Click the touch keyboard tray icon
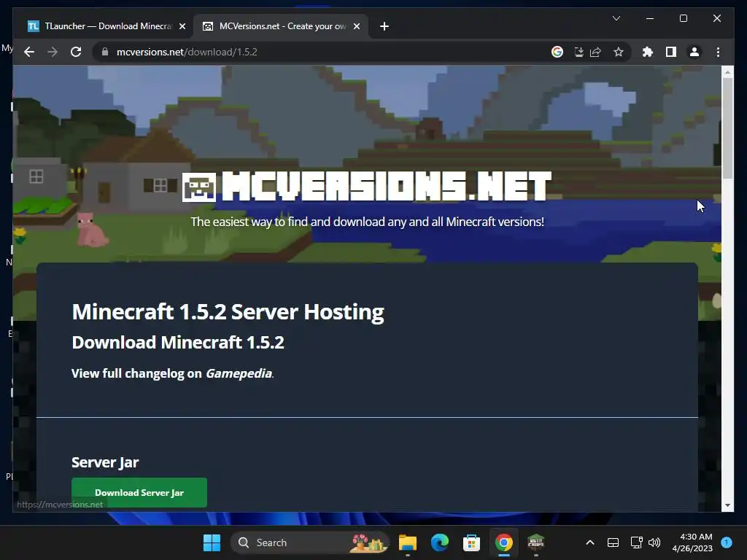Viewport: 747px width, 560px height. (x=613, y=542)
